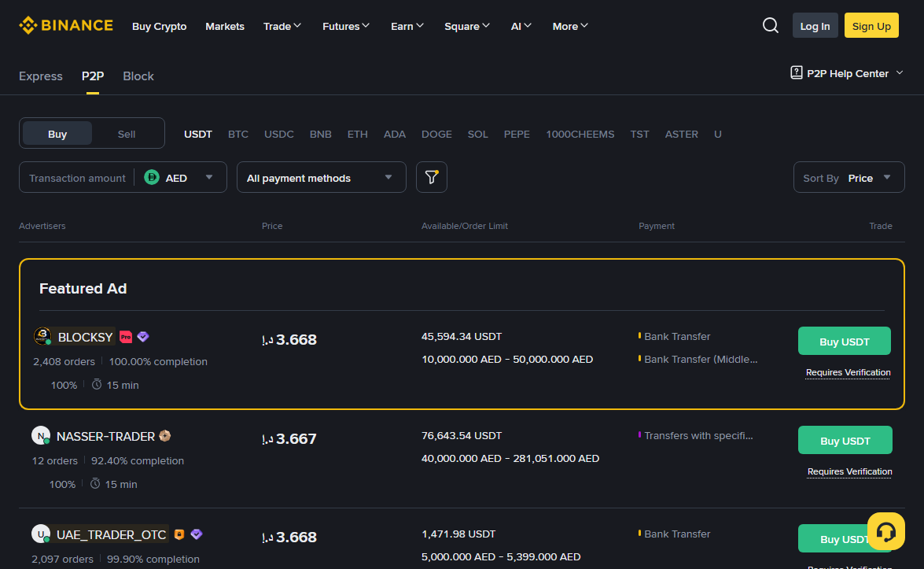Open Markets menu item
Screen dimensions: 924x569
225,26
